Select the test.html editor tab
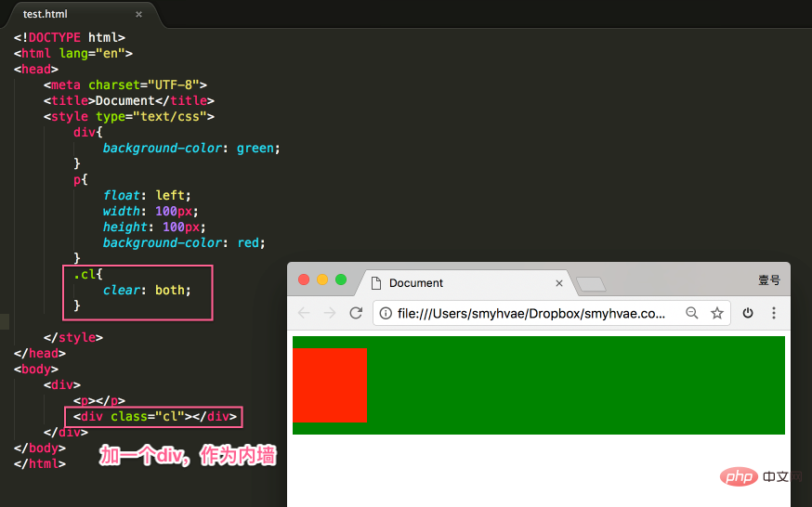 83,14
